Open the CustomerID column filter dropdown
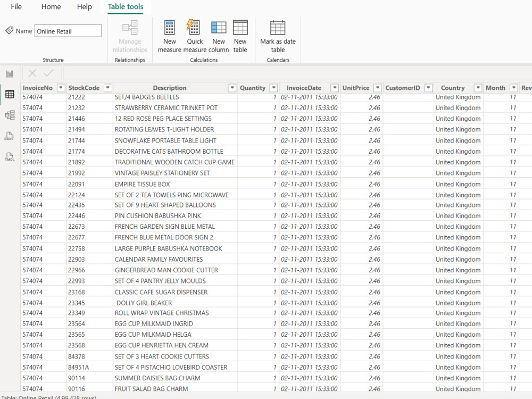This screenshot has height=399, width=532. click(428, 88)
